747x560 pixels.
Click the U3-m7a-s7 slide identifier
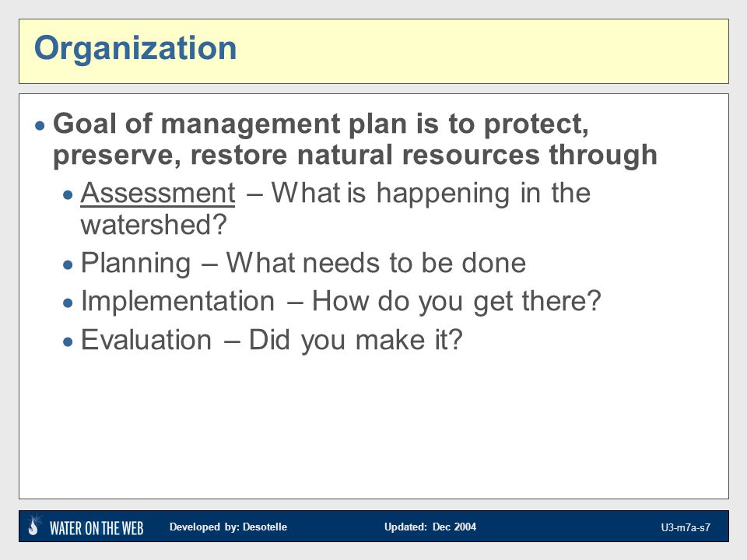[x=686, y=527]
